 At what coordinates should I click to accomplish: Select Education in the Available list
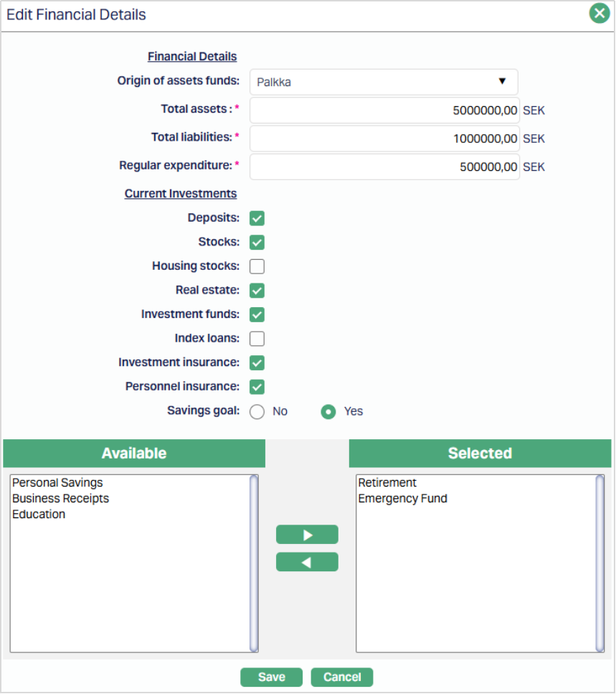point(39,515)
